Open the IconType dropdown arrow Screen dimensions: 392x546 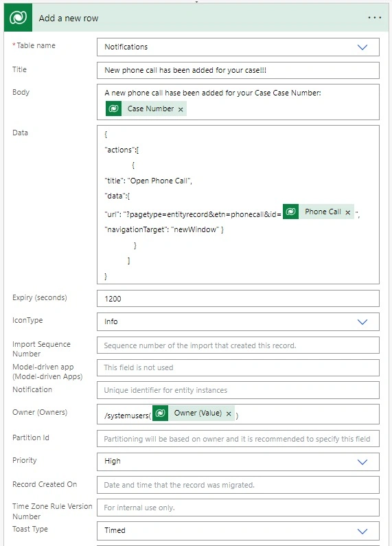tap(362, 321)
